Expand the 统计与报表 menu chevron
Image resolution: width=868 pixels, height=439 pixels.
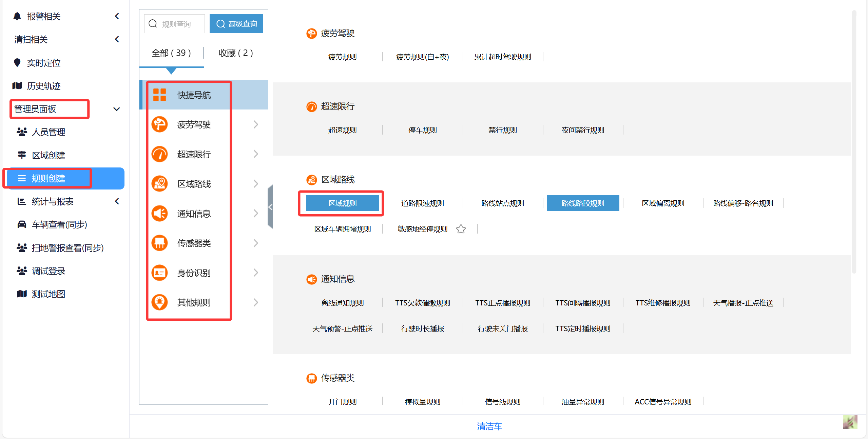click(117, 201)
